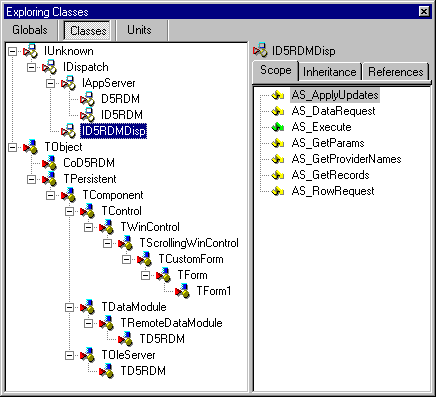Screen dimensions: 436x397
Task: Switch to the Inheritance tab
Action: pos(330,72)
